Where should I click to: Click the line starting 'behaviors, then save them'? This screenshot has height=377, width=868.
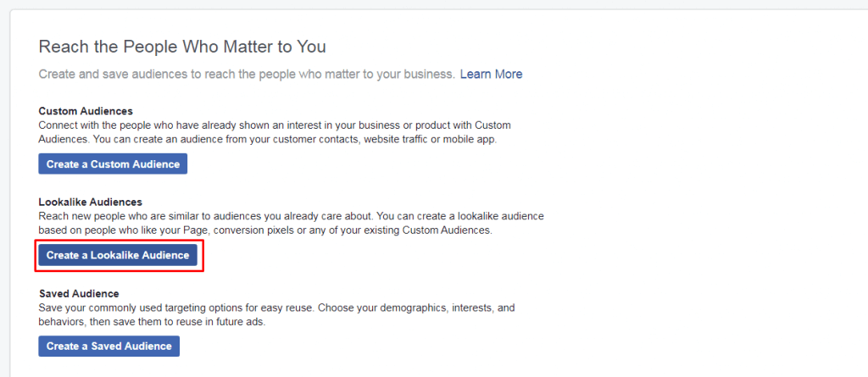tap(153, 322)
